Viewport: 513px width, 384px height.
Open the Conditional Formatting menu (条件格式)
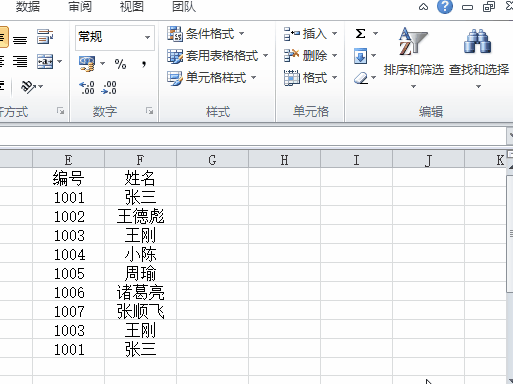(x=206, y=34)
